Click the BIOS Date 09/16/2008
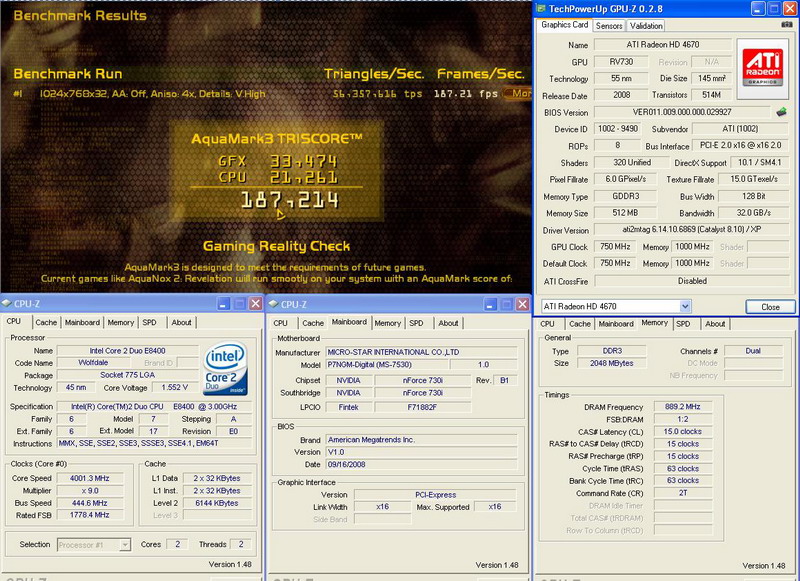The width and height of the screenshot is (800, 581). click(x=421, y=465)
